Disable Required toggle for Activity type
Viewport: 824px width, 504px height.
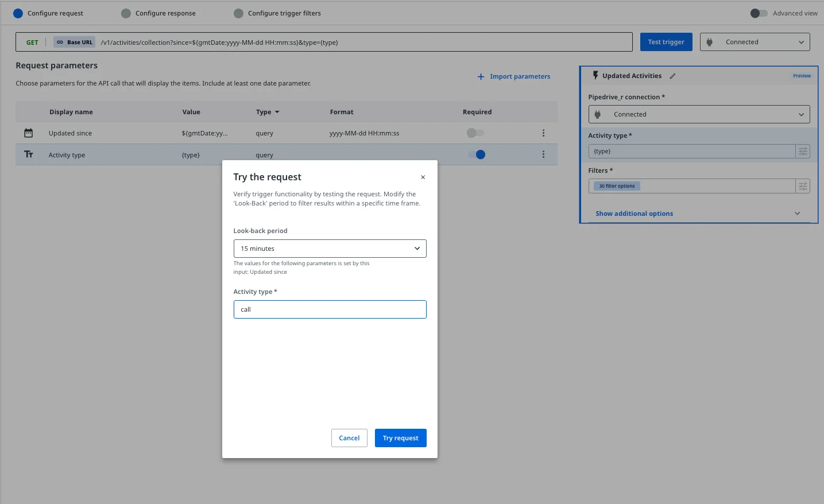click(x=477, y=154)
